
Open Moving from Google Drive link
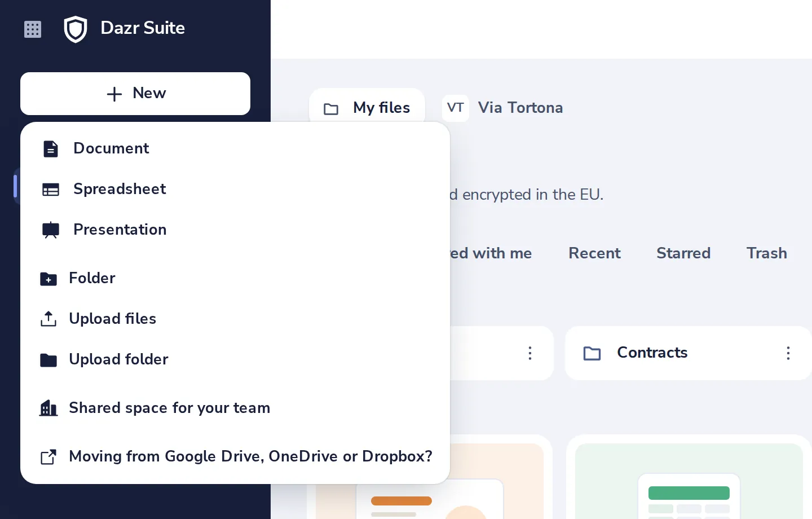click(235, 456)
